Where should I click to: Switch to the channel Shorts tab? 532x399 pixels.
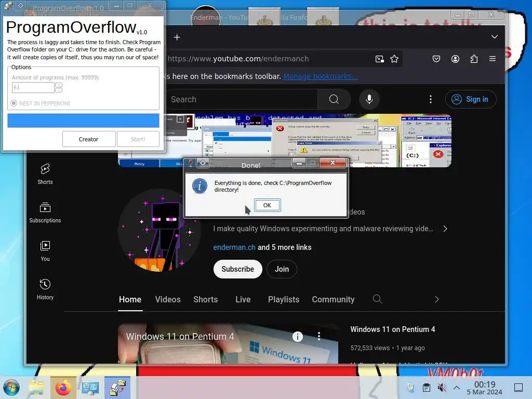[206, 300]
